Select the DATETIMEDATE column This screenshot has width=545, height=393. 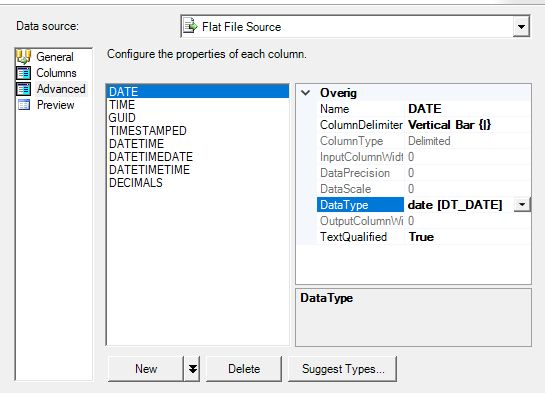(197, 157)
